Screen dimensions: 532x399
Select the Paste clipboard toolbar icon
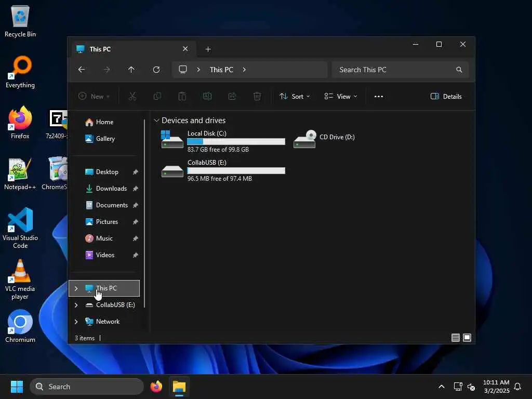tap(182, 96)
